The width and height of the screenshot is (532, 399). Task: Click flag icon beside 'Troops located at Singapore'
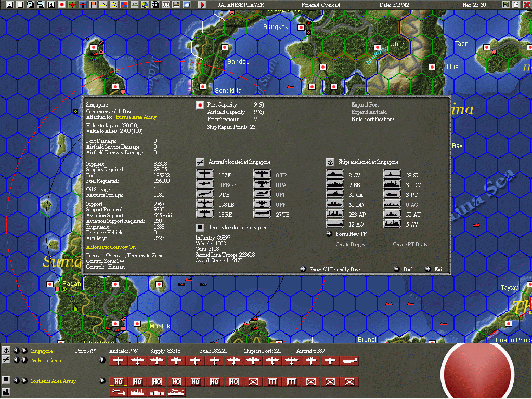tap(200, 228)
